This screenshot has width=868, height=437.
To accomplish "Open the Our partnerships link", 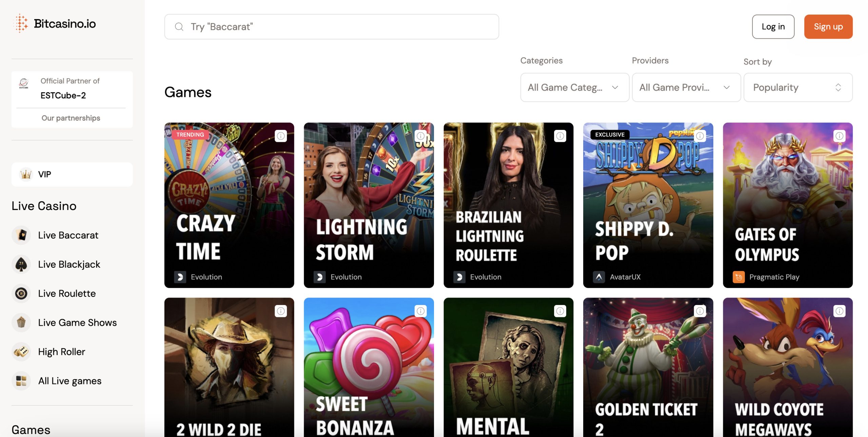I will (71, 118).
